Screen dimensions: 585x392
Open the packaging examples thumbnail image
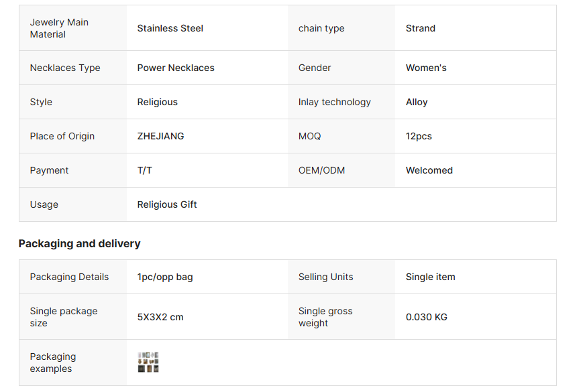pos(148,363)
